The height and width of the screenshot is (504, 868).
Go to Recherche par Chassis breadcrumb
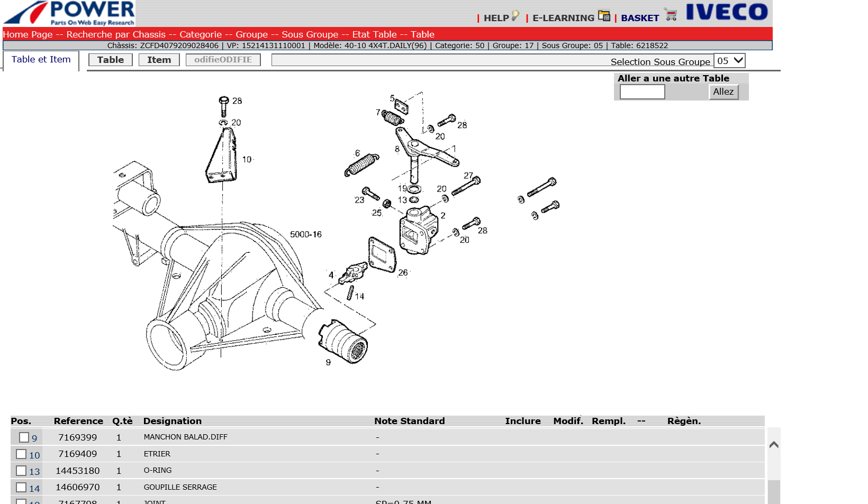116,34
